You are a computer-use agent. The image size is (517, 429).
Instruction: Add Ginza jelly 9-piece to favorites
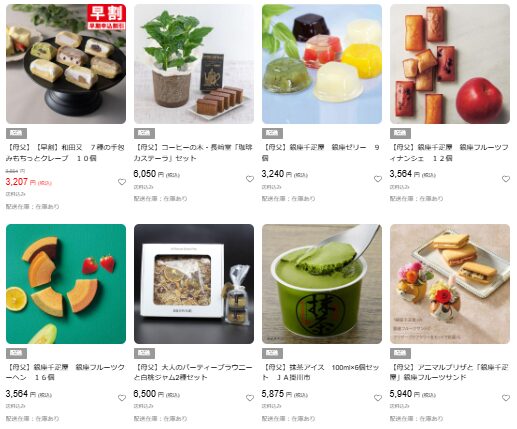click(378, 179)
